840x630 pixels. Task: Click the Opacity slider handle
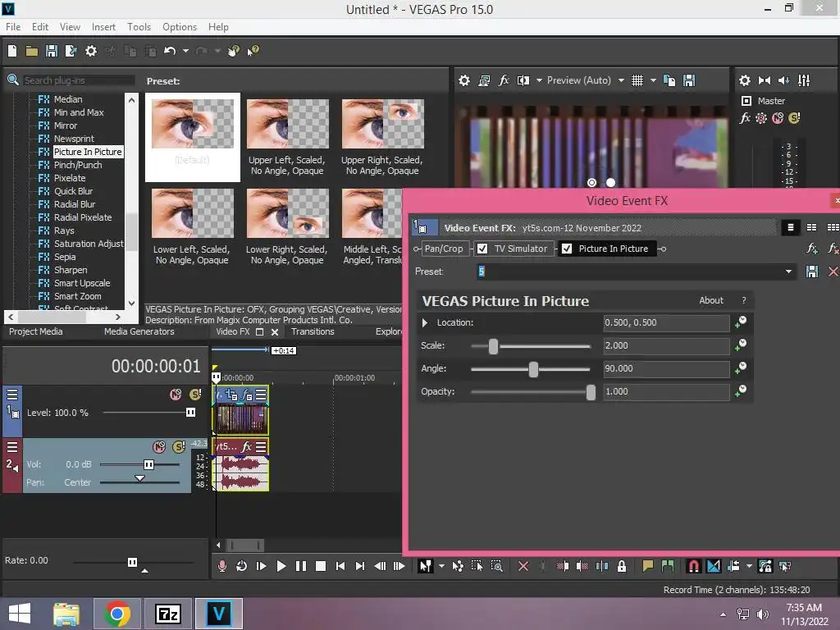[x=591, y=392]
